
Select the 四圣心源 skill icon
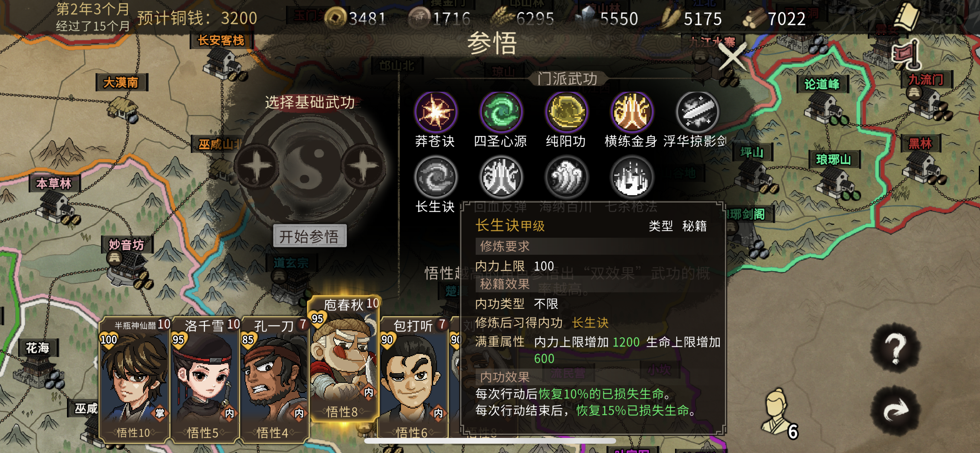click(501, 113)
